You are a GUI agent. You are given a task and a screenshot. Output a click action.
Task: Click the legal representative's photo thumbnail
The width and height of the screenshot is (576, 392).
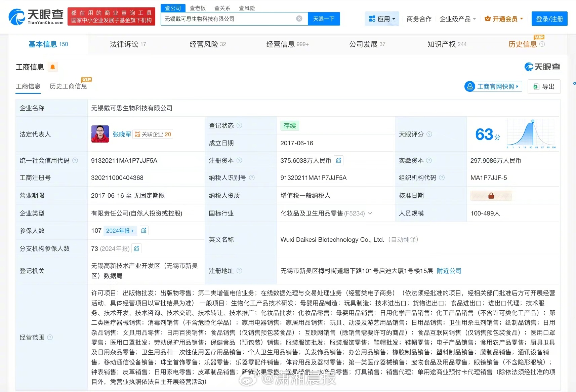tap(100, 134)
